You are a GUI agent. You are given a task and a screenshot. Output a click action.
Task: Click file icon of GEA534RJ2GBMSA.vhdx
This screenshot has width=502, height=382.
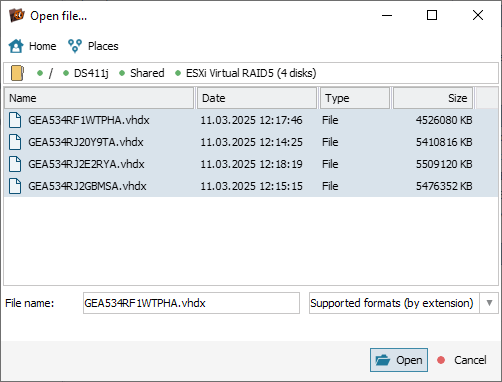click(15, 186)
